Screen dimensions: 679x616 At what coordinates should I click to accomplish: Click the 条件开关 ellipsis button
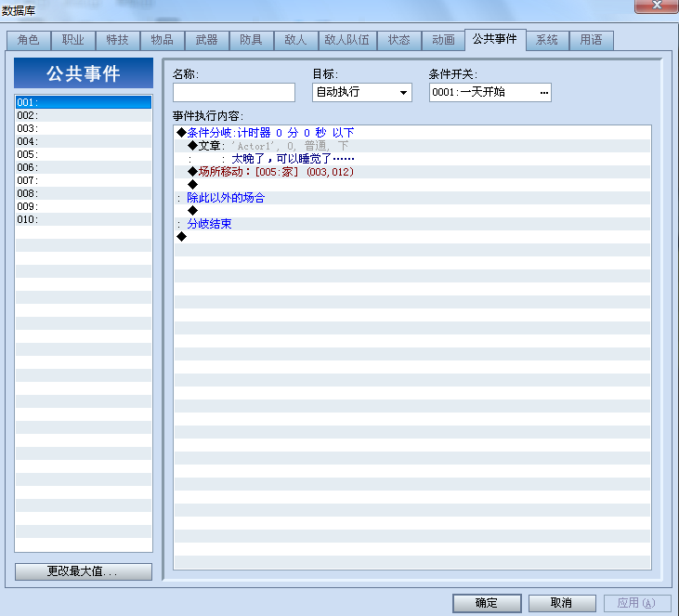click(544, 93)
